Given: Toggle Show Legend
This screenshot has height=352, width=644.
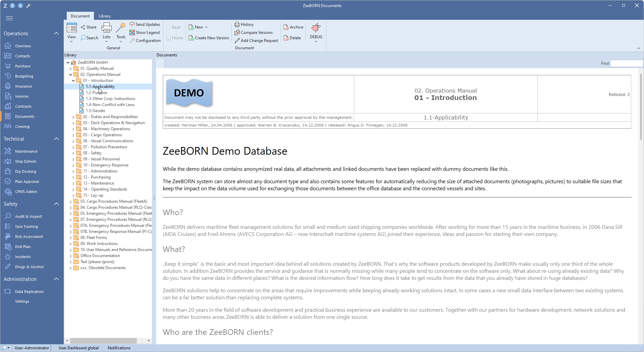Looking at the screenshot, I should (x=145, y=33).
